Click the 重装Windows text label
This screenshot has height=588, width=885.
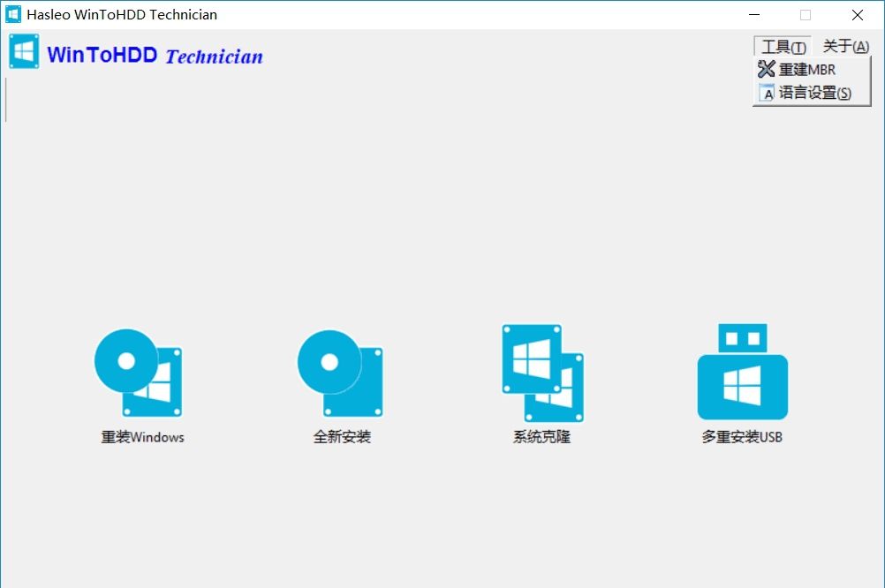click(x=141, y=436)
